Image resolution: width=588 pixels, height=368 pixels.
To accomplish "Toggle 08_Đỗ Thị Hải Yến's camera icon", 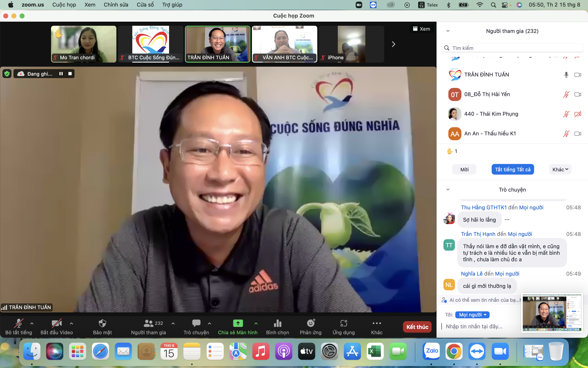I will pos(578,94).
